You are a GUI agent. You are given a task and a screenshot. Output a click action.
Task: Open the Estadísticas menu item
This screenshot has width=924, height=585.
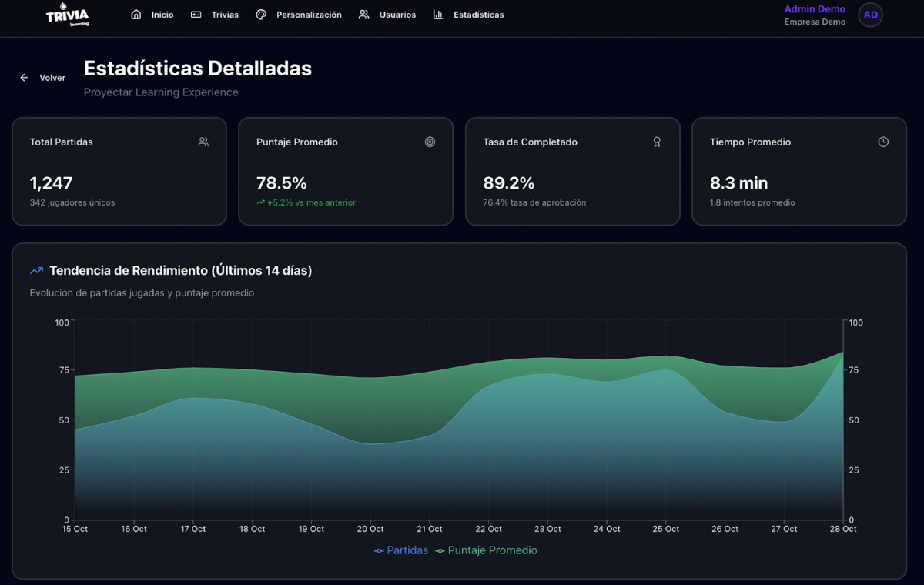coord(478,15)
